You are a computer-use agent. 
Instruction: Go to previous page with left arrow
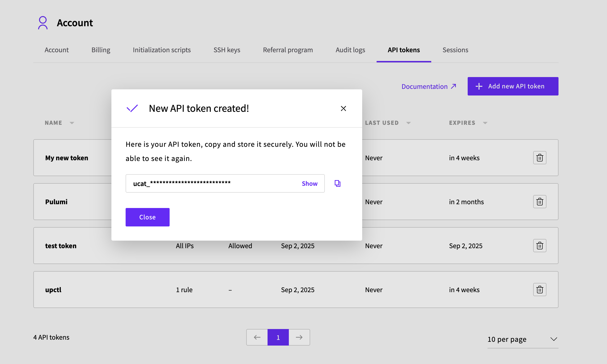[x=257, y=337]
